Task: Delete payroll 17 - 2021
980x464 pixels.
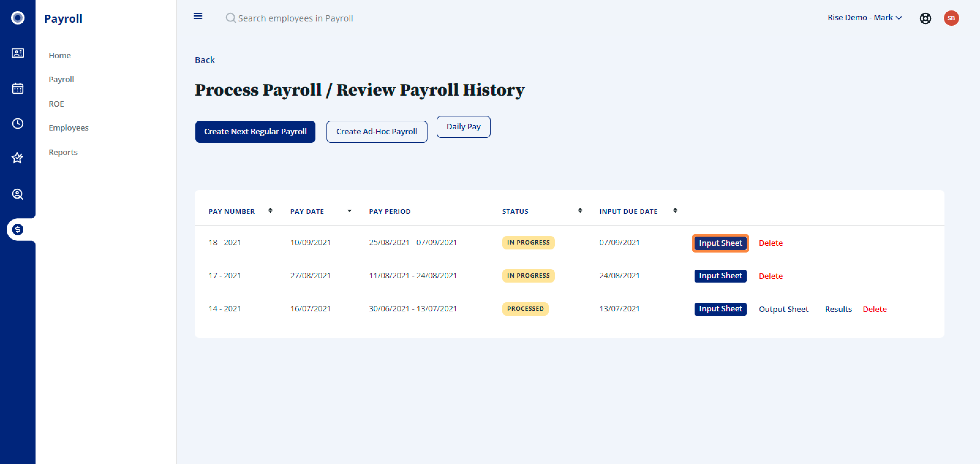Action: [x=771, y=276]
